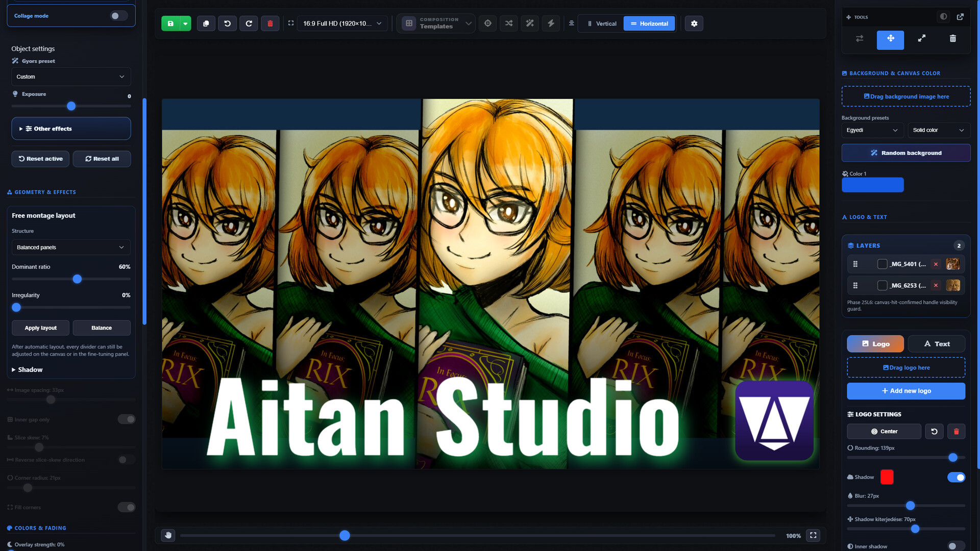Click the red trash icon in top toolbar

(x=270, y=23)
